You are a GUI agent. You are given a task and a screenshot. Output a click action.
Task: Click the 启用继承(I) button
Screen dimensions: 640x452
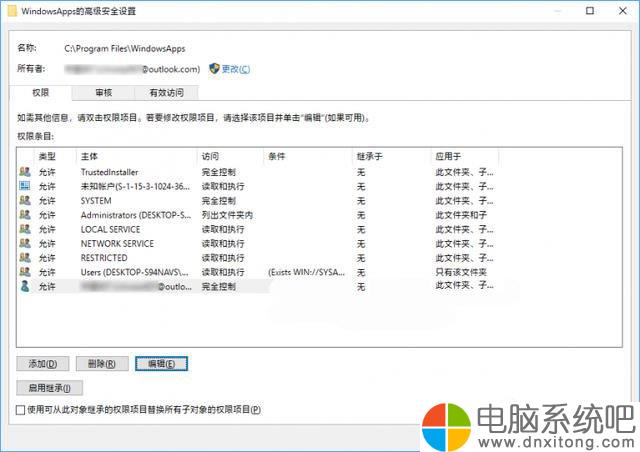49,388
